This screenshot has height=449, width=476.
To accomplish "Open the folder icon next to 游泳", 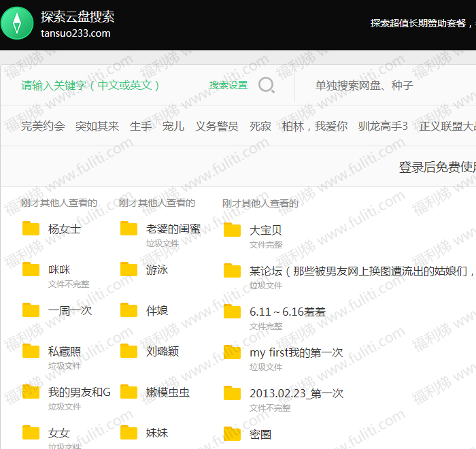I will point(129,269).
